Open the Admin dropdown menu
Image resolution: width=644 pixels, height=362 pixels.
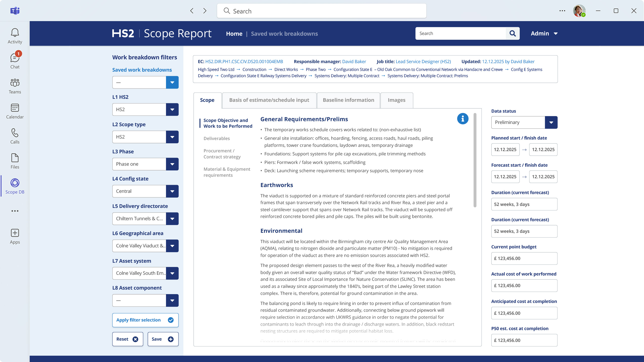click(x=544, y=33)
